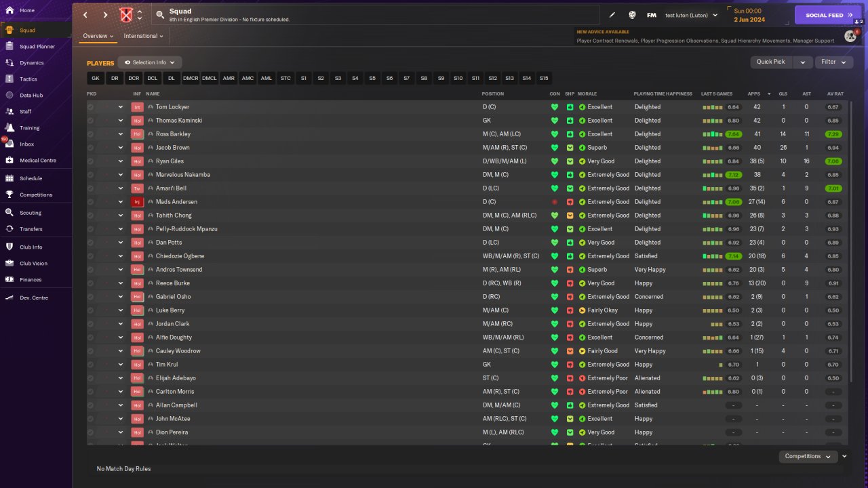Open the Competitions dropdown at bottom right
The image size is (868, 488).
pos(808,456)
